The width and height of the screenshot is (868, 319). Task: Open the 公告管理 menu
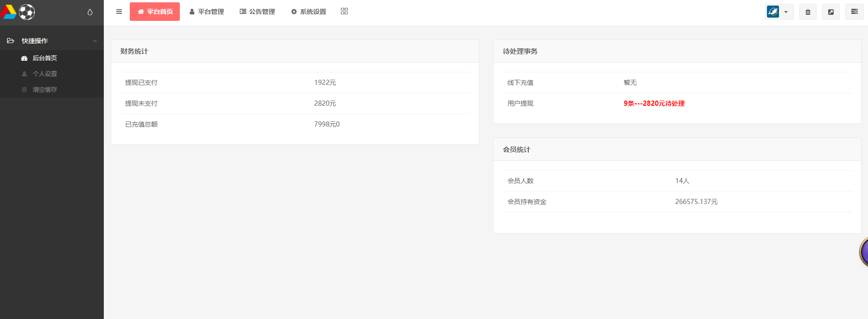tap(257, 12)
